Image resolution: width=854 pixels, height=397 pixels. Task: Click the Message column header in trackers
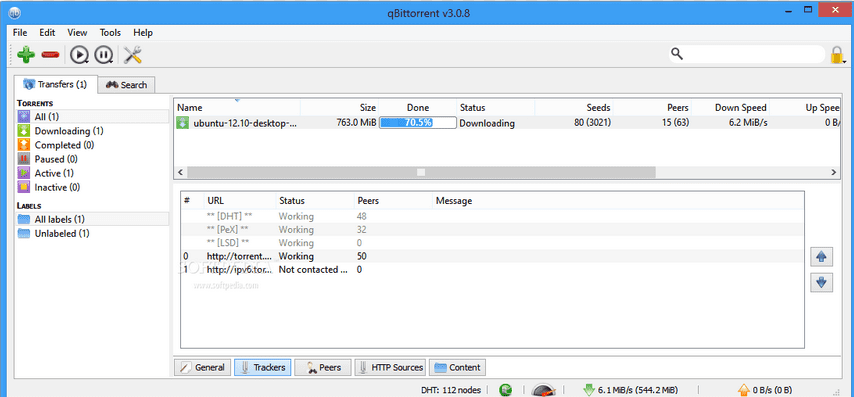(618, 201)
